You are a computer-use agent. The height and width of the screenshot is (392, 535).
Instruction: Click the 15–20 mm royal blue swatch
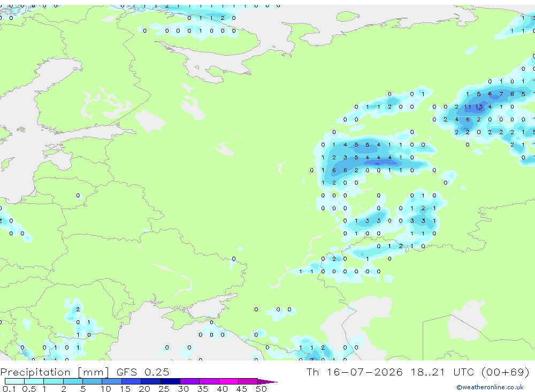(132, 381)
